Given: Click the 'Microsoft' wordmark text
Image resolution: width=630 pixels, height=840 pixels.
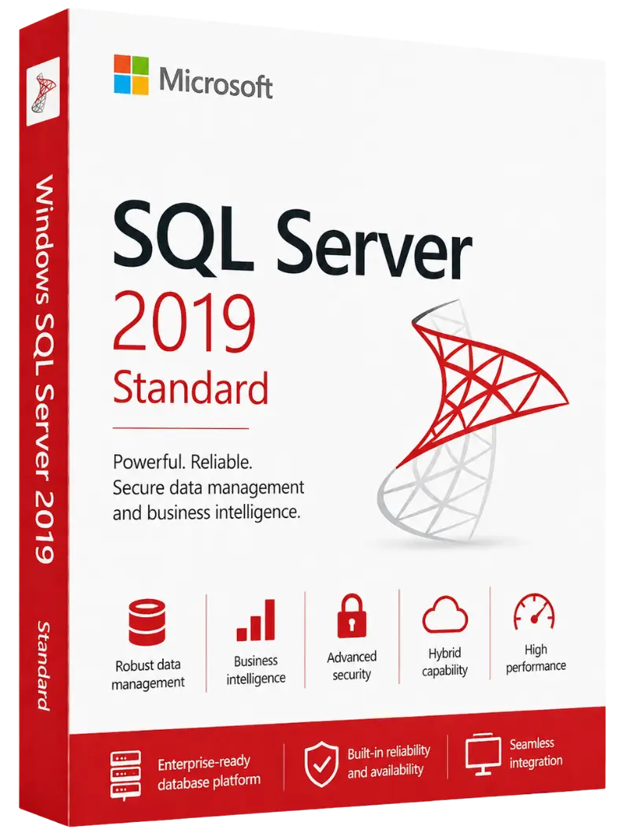Looking at the screenshot, I should coord(216,81).
